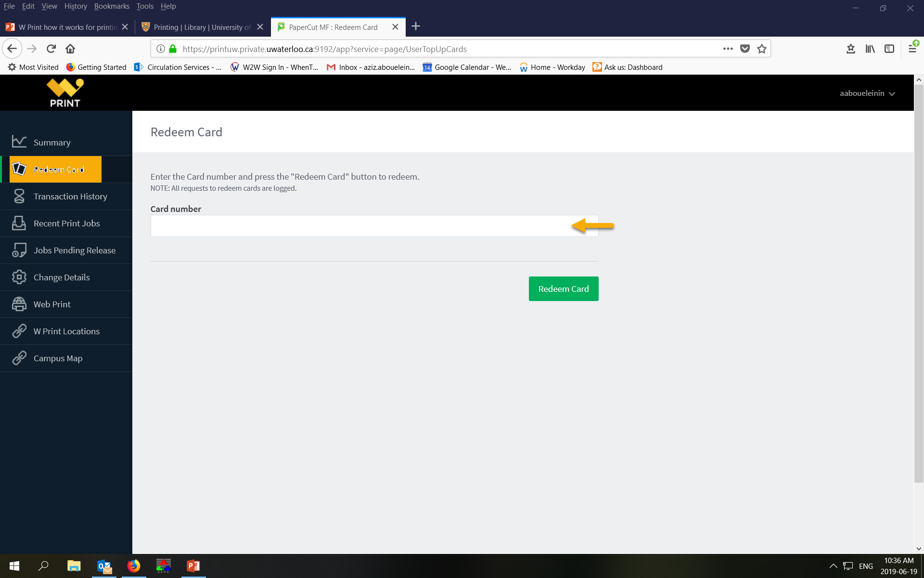Switch to the Printing Library University tab
This screenshot has width=924, height=578.
[x=202, y=27]
